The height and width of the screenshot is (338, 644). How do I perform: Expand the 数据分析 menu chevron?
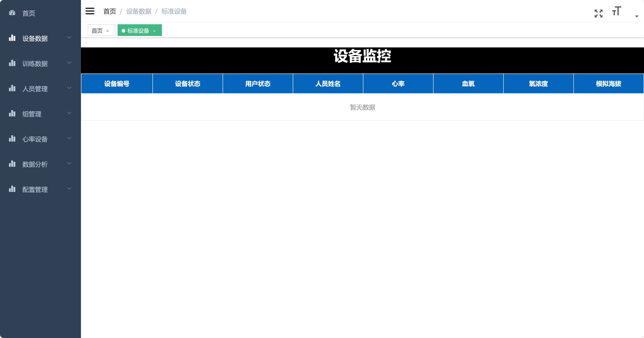[69, 164]
